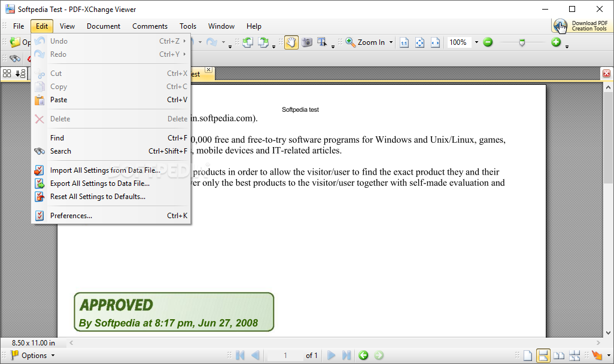This screenshot has height=364, width=614.
Task: Click the redo arrow in toolbar
Action: (x=211, y=42)
